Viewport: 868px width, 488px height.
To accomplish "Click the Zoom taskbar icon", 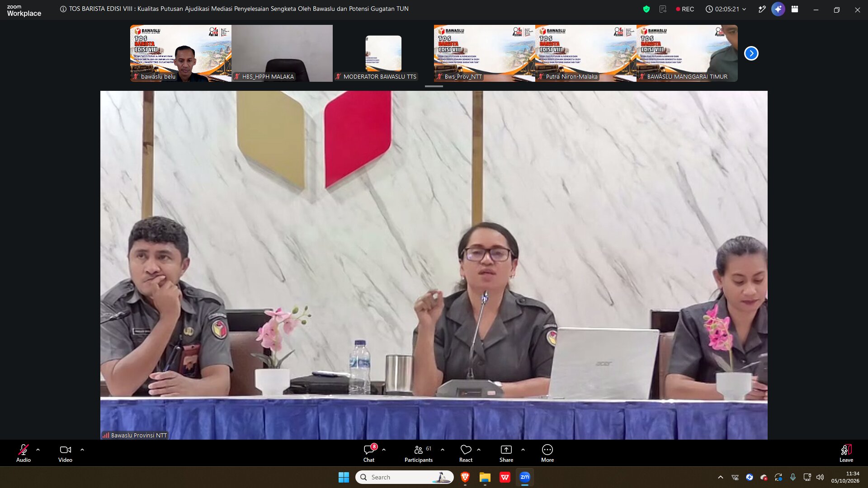I will pos(525,477).
